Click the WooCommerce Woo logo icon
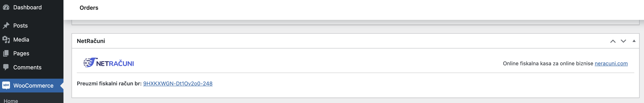 coord(6,85)
